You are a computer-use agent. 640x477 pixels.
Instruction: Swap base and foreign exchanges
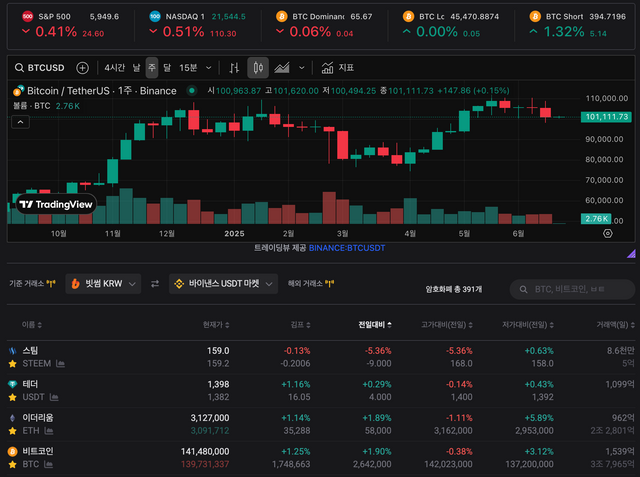[155, 284]
